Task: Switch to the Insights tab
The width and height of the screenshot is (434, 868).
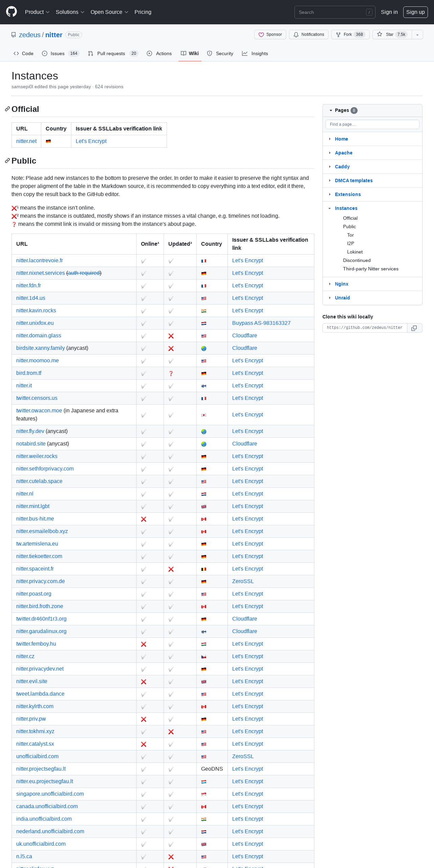Action: point(255,53)
